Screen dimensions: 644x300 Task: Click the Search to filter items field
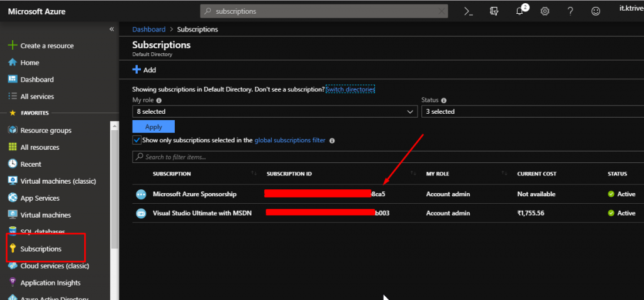pos(388,157)
